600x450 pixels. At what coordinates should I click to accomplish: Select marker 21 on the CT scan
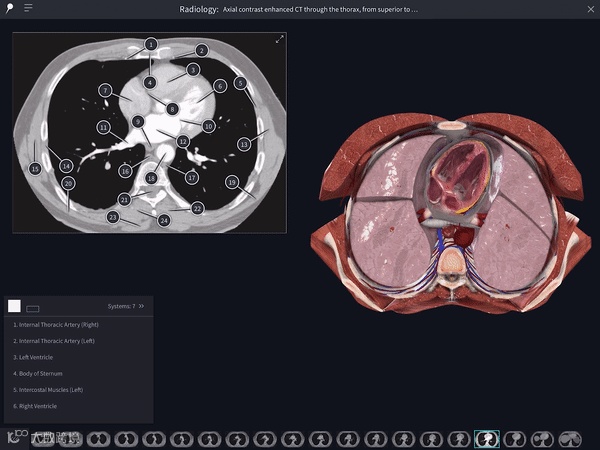point(124,199)
